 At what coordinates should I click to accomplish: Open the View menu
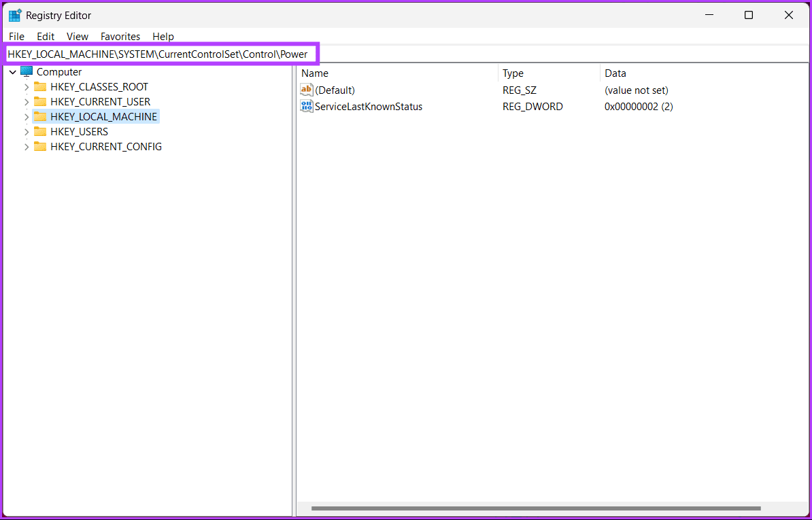click(78, 37)
